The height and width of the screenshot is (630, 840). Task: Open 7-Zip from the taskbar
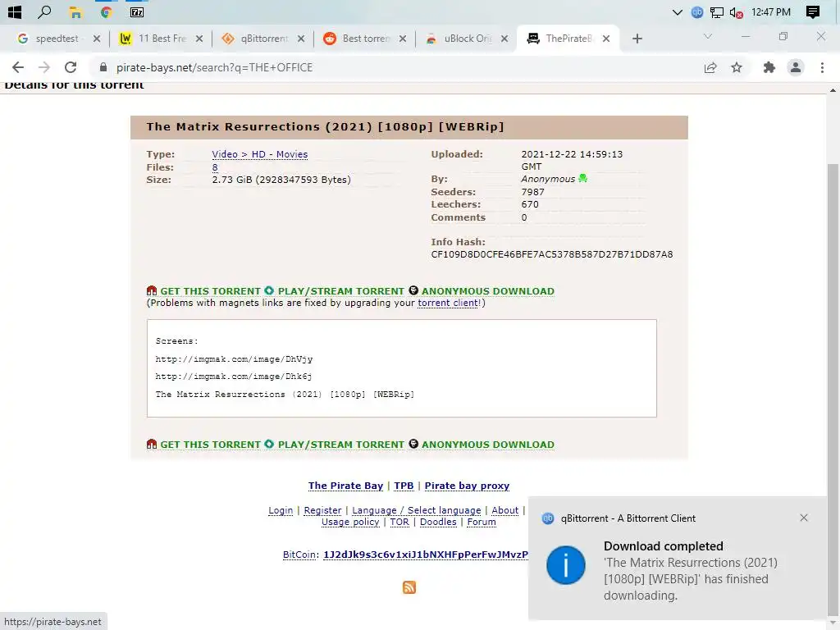137,12
